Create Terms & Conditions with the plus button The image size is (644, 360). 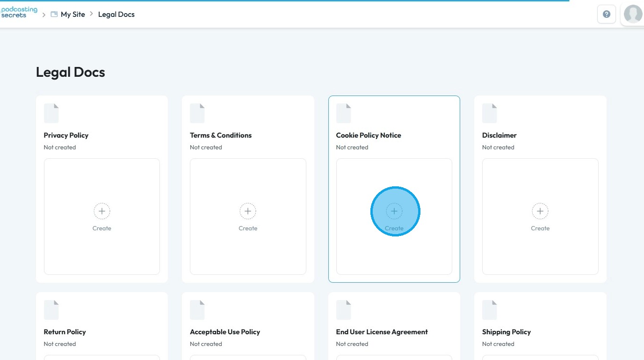248,211
